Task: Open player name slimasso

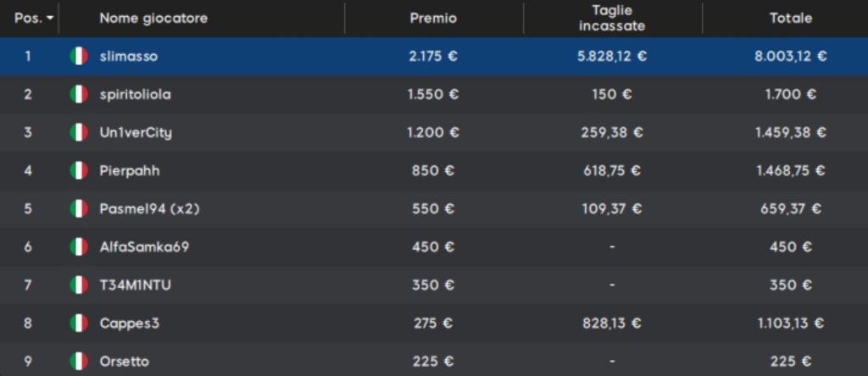Action: (x=129, y=57)
